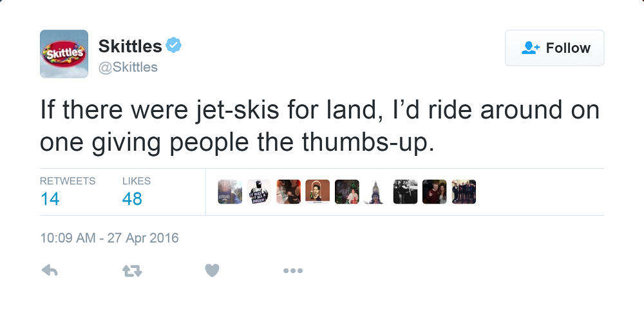Click the tweet text about jet-skis

319,126
